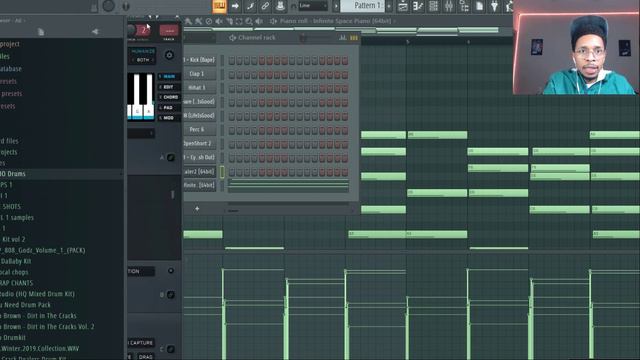Open the Mixer view icon
Image resolution: width=640 pixels, height=360 pixels.
(449, 6)
